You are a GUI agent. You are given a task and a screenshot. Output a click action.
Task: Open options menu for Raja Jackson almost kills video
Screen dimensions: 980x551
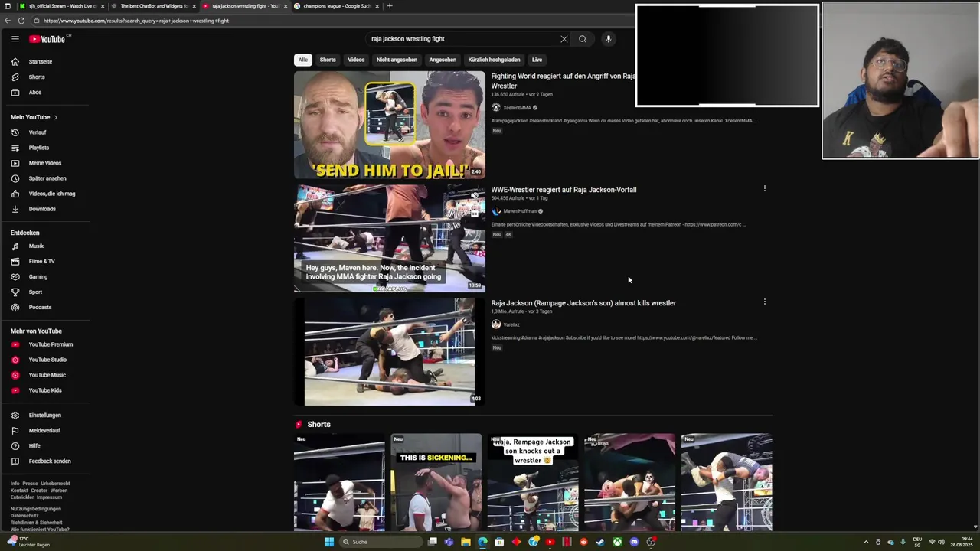tap(764, 302)
